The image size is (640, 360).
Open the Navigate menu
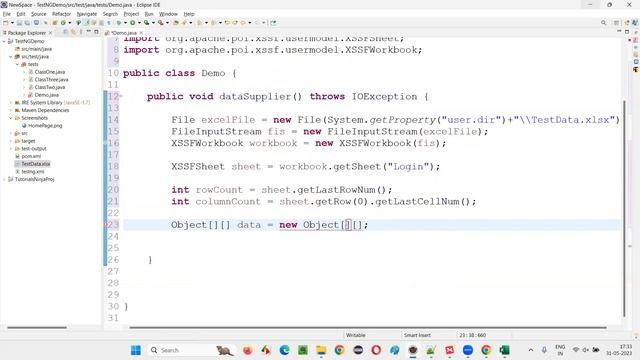(x=87, y=14)
